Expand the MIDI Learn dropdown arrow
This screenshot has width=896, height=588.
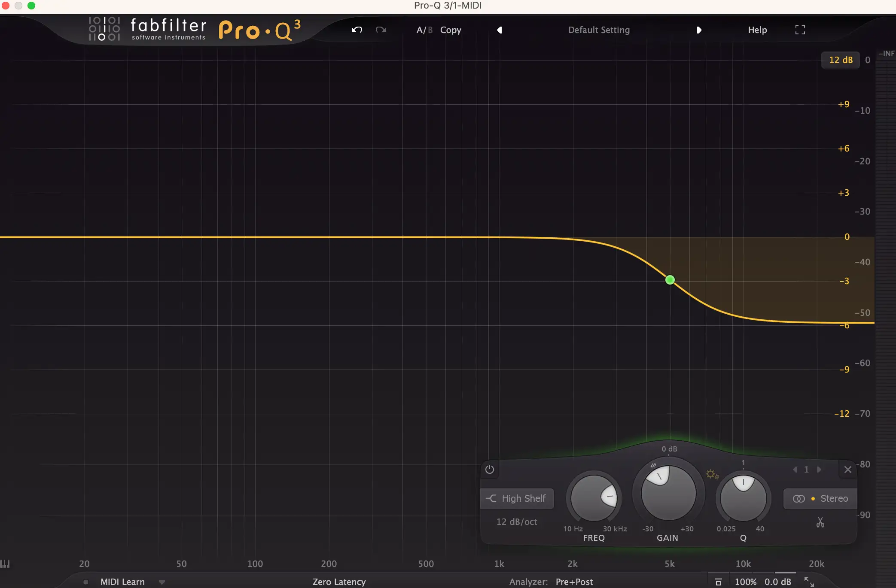click(162, 582)
